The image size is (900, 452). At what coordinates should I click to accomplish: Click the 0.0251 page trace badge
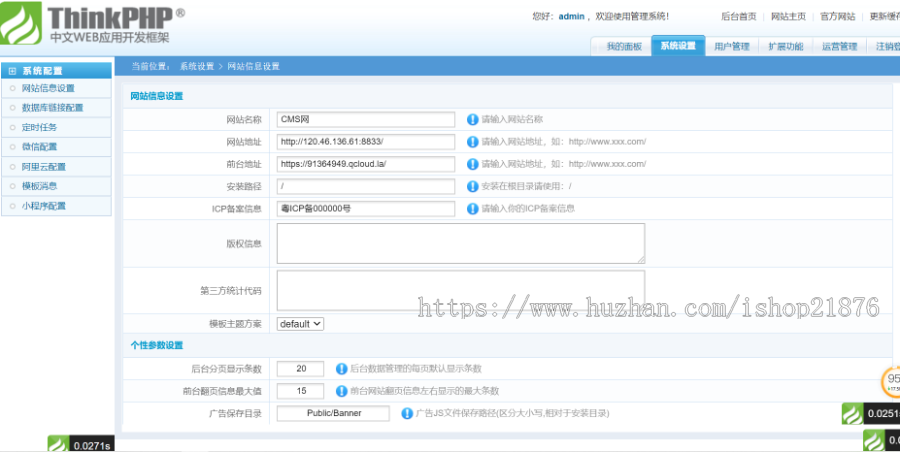click(x=871, y=414)
